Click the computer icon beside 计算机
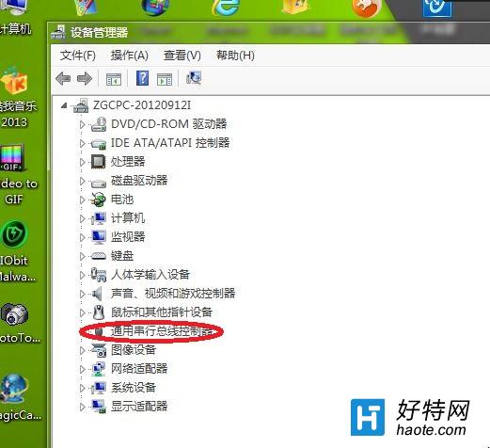490x448 pixels. click(99, 218)
